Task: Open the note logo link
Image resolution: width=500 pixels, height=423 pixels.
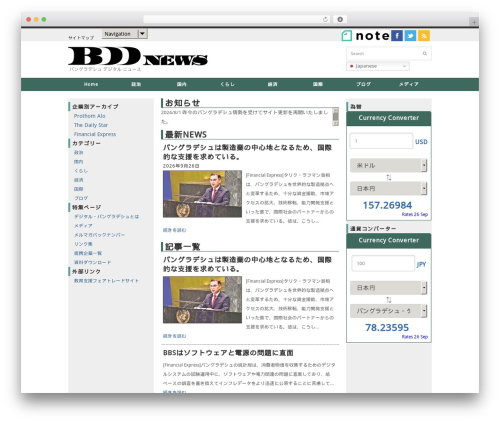Action: 365,36
